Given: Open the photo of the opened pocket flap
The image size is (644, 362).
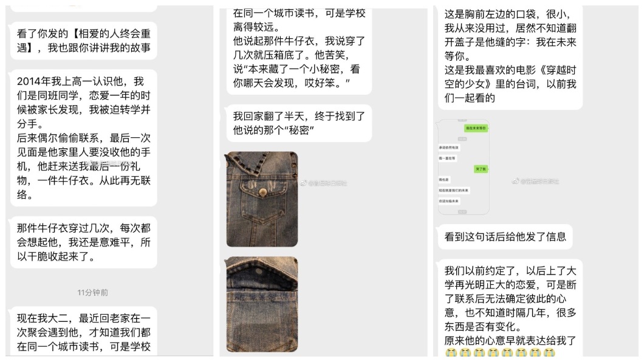Looking at the screenshot, I should click(x=262, y=304).
